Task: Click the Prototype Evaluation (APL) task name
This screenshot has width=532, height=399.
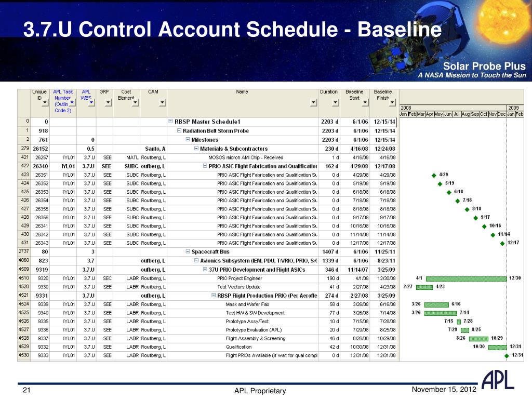Action: point(254,330)
